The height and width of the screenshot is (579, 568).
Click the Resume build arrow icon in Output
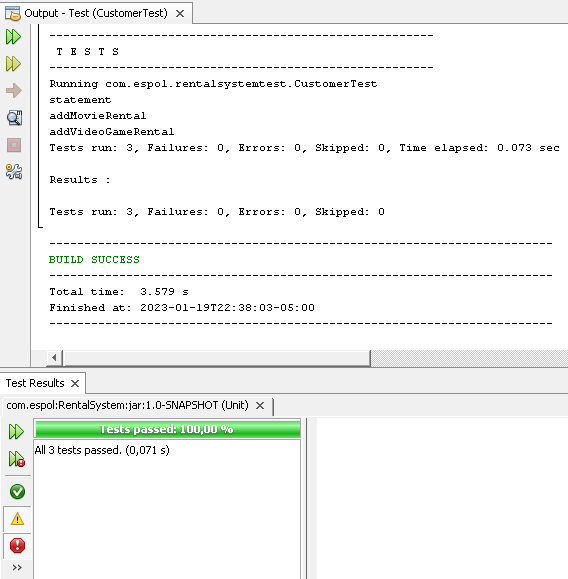pyautogui.click(x=14, y=90)
